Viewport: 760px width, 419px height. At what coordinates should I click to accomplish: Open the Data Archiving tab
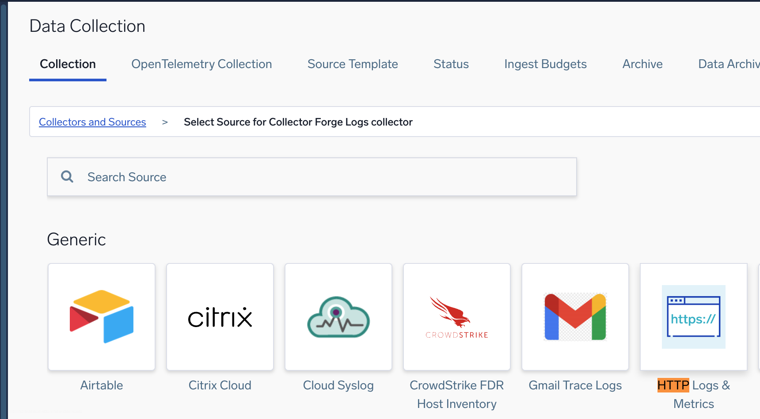point(728,64)
